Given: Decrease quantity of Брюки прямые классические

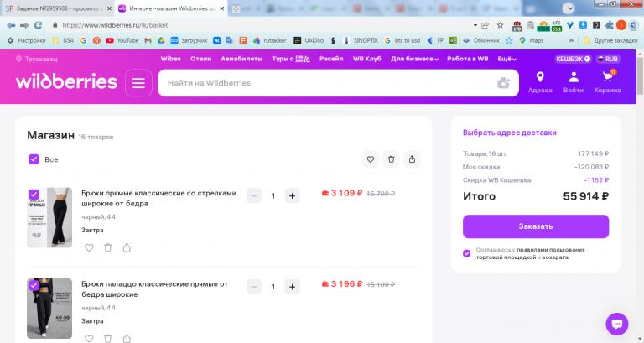Looking at the screenshot, I should (254, 196).
